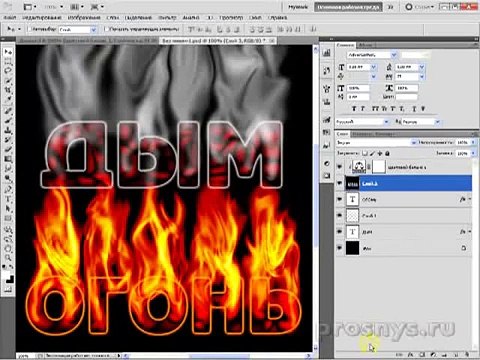
Task: Hide the color balance adjustment layer
Action: 339,167
